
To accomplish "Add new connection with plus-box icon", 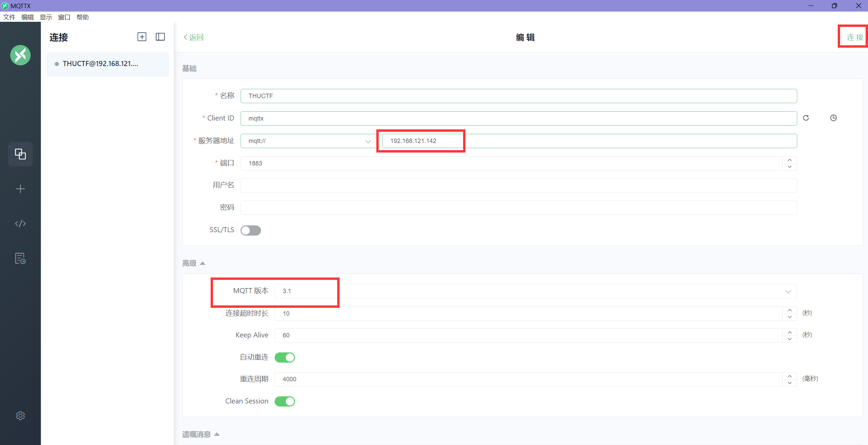I will pyautogui.click(x=142, y=37).
